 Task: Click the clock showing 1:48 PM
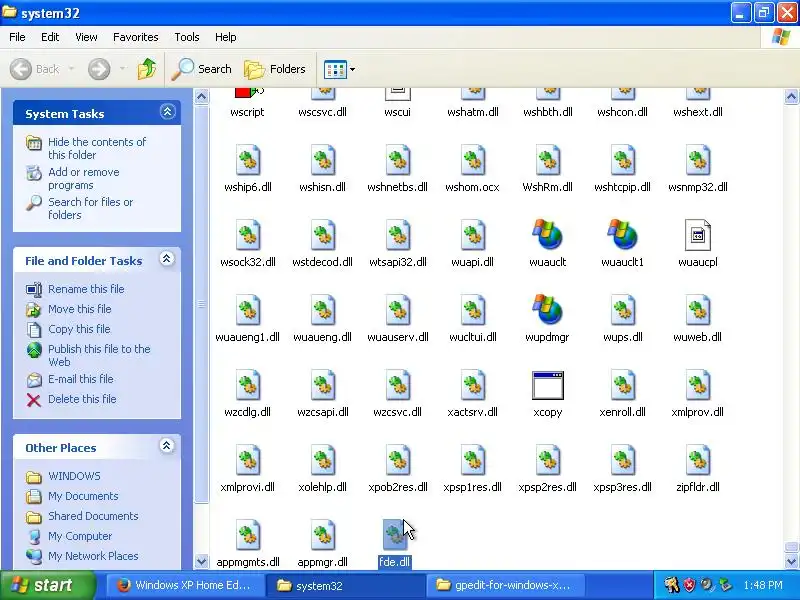(x=763, y=585)
